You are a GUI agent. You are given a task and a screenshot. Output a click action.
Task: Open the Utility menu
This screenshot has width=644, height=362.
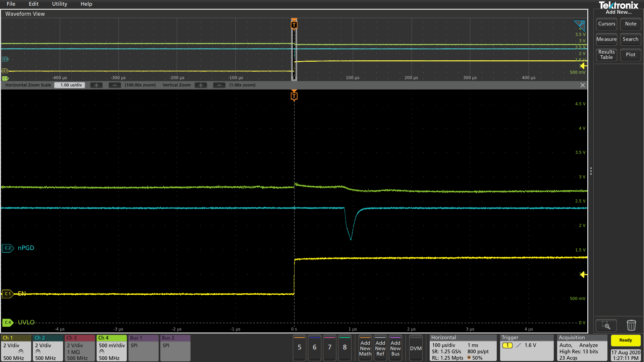coord(59,4)
